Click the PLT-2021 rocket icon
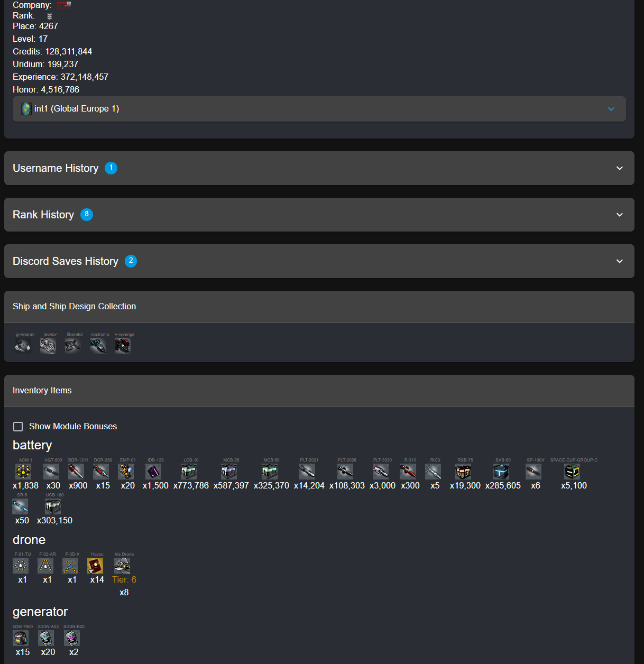This screenshot has width=644, height=664. (x=307, y=472)
